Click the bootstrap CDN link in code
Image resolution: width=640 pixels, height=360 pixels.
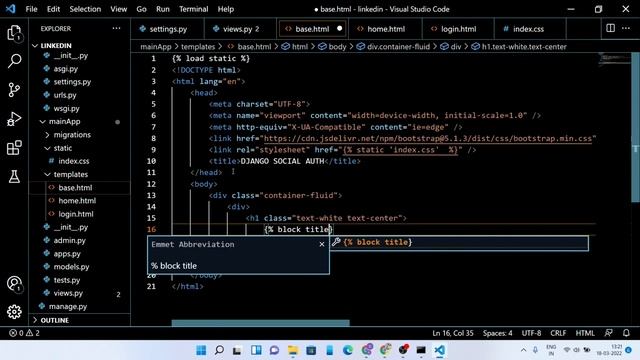[428, 138]
